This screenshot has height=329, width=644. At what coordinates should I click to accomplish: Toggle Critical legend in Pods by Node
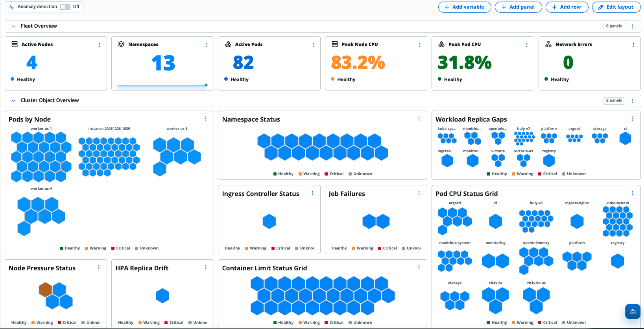(x=120, y=248)
